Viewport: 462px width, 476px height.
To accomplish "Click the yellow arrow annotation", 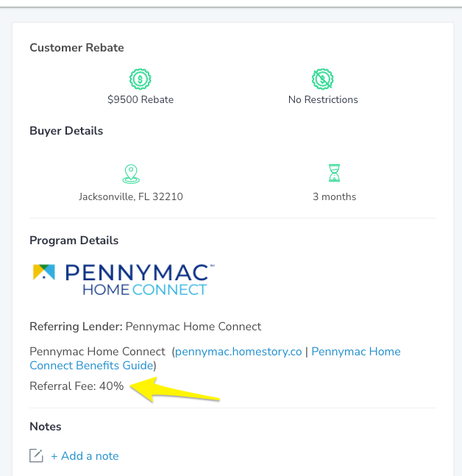I will point(173,390).
